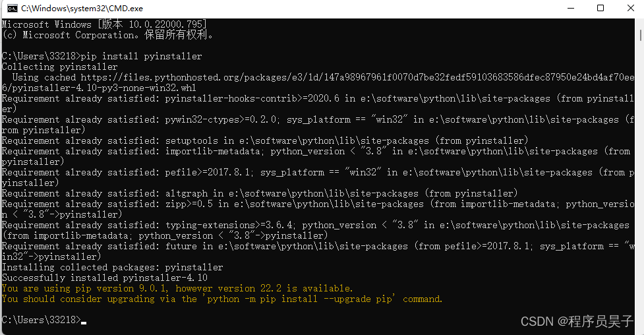Minimize the CMD.exe window
This screenshot has height=335, width=644.
[571, 9]
